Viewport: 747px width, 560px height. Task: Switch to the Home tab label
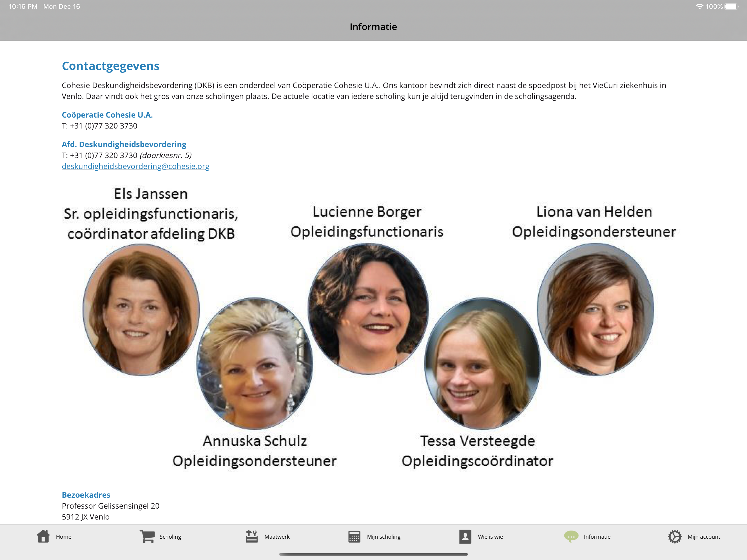pos(63,537)
